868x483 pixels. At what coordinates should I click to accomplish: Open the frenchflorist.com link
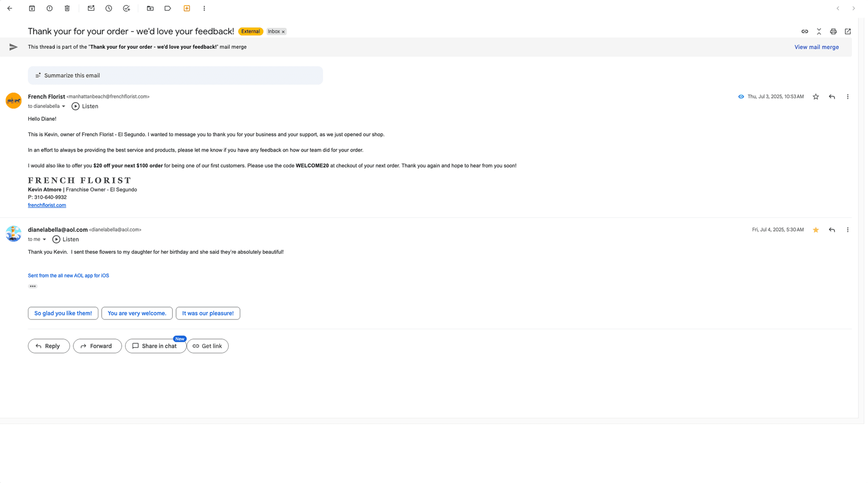point(47,205)
